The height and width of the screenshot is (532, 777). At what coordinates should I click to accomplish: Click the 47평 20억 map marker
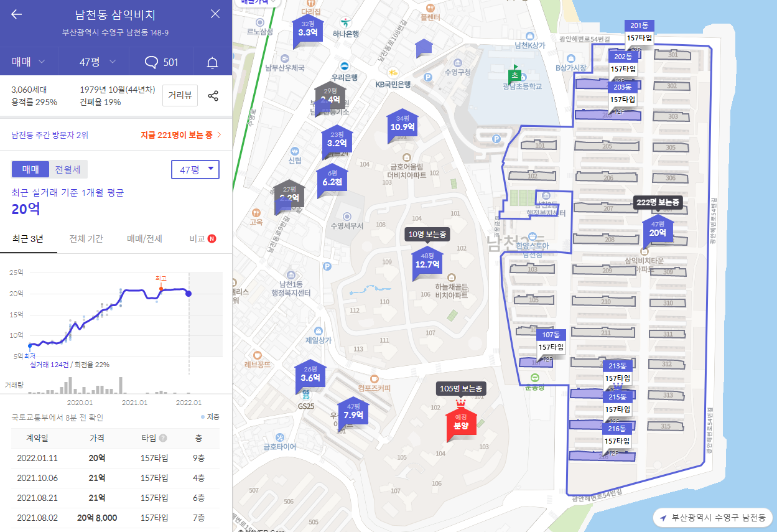[x=658, y=232]
